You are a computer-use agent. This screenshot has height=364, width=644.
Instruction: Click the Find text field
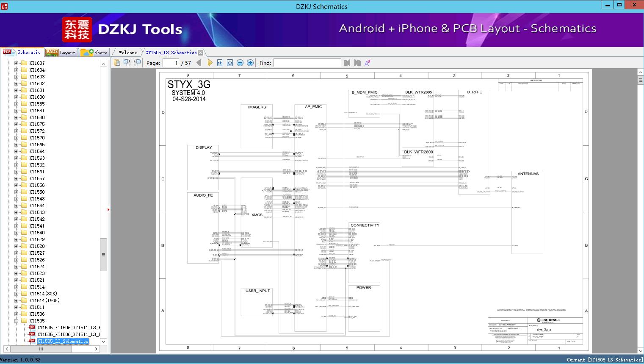point(307,63)
